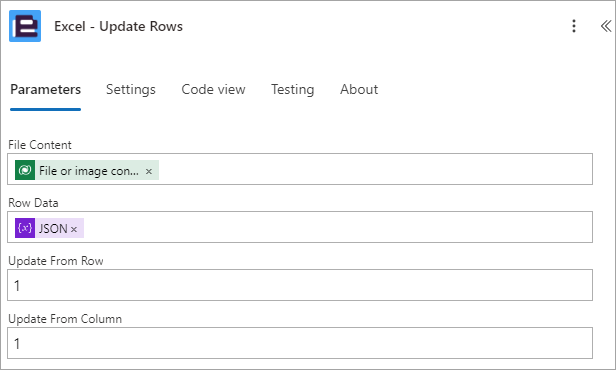Click the Excel connector icon in header
The height and width of the screenshot is (370, 616).
tap(25, 26)
